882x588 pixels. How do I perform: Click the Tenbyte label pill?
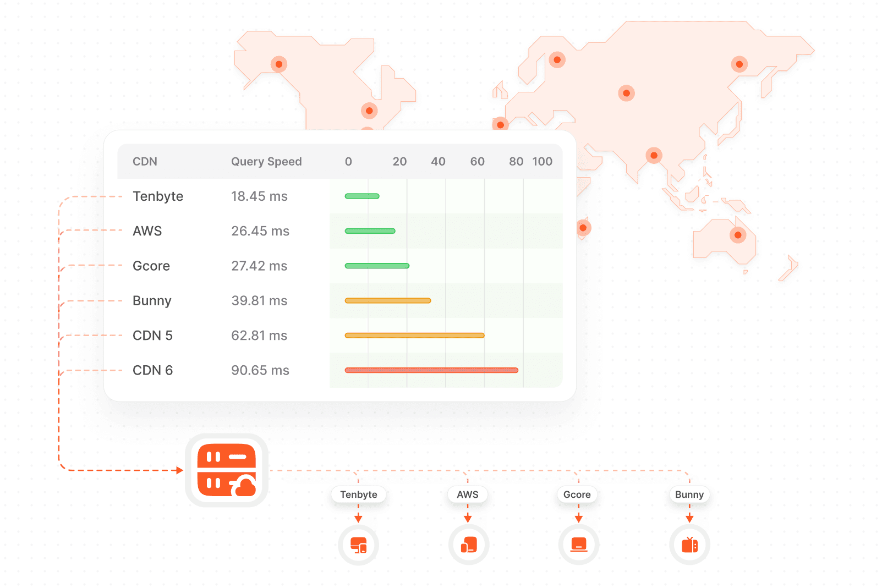(359, 494)
